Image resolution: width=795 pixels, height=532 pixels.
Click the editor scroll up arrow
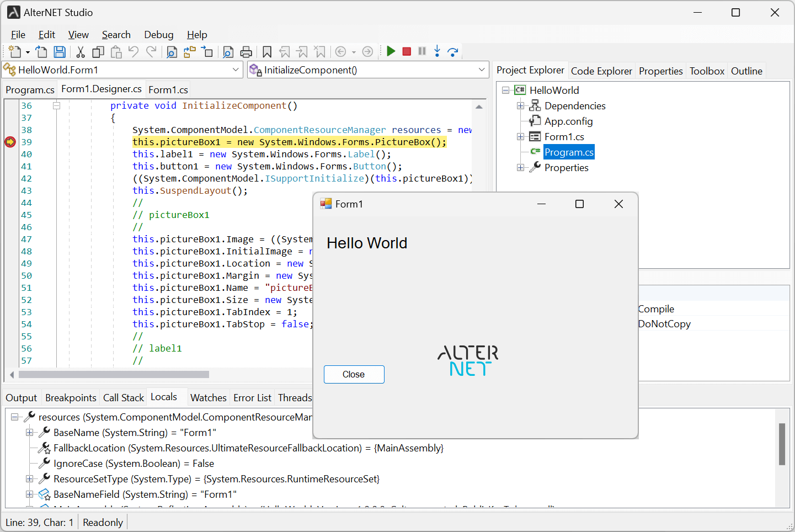pos(479,107)
